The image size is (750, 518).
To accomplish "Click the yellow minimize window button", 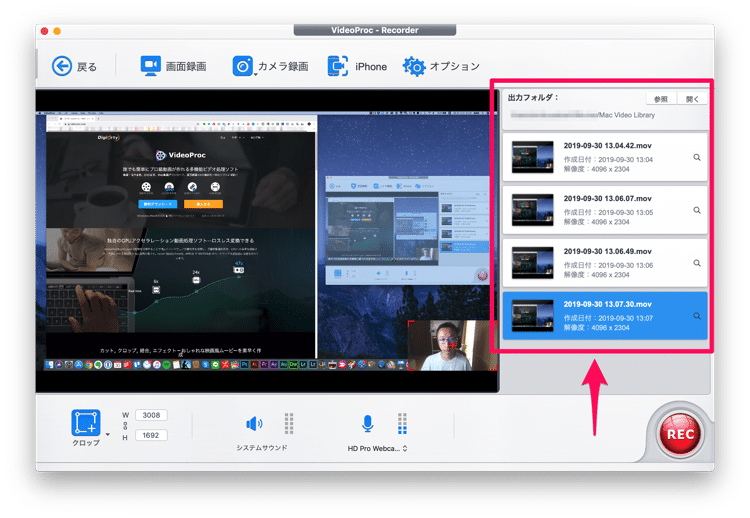I will click(57, 31).
